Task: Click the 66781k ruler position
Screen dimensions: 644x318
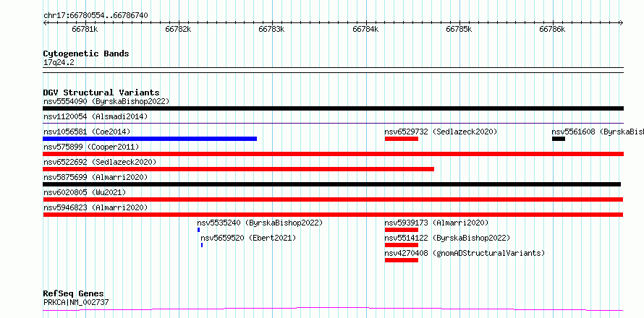Action: point(85,29)
